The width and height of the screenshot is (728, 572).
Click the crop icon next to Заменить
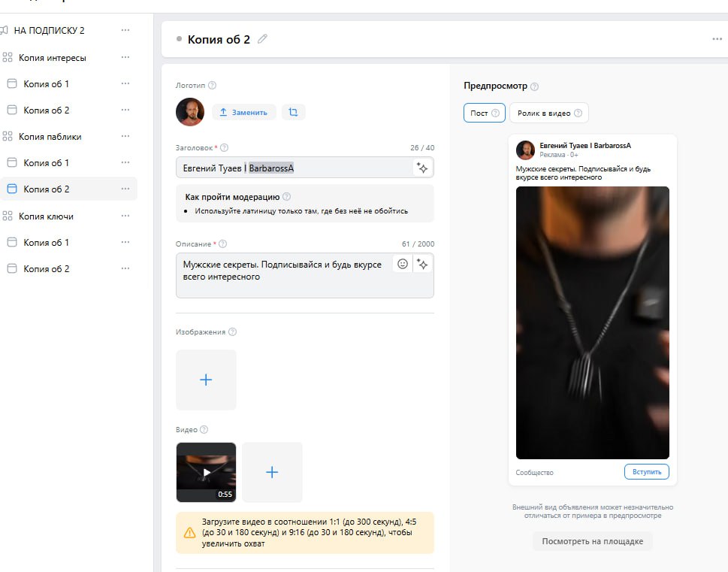coord(293,112)
